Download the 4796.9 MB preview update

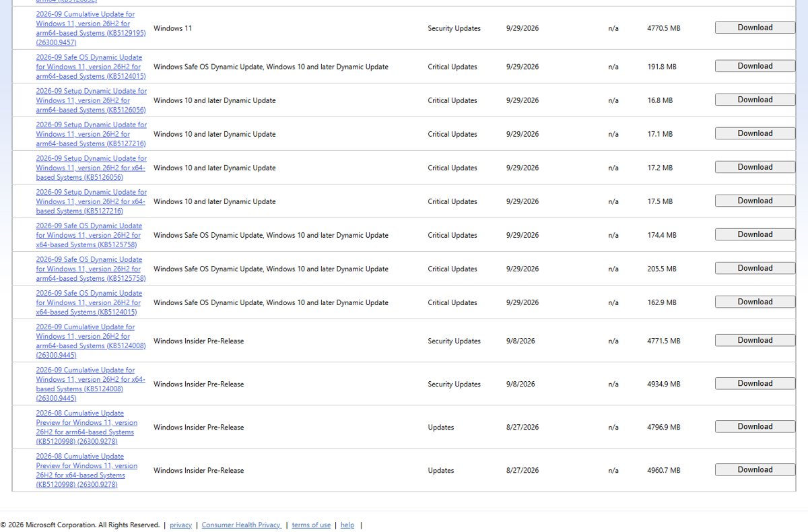(x=755, y=426)
